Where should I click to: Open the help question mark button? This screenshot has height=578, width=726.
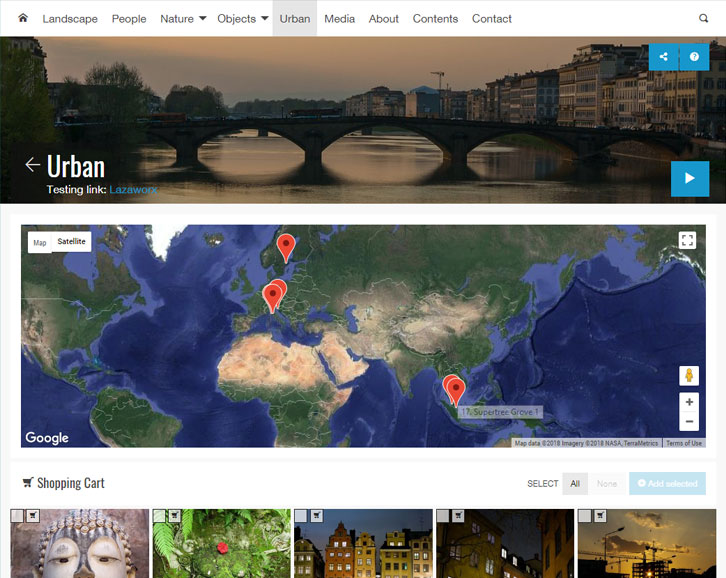pos(694,57)
